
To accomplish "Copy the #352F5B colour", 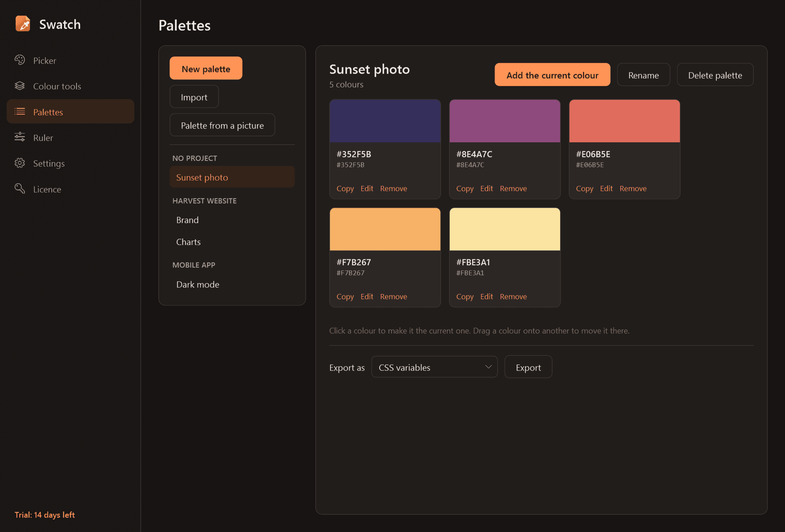I will (345, 188).
